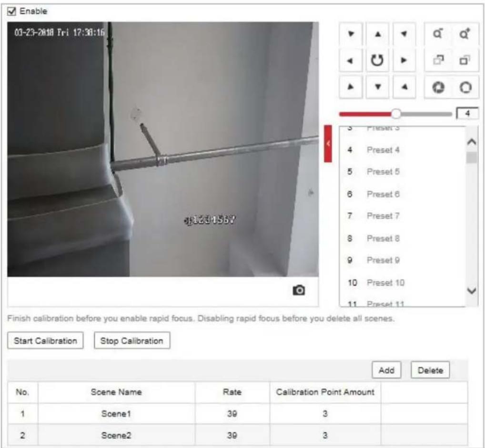The image size is (485, 448).
Task: Select Preset 10 in the list
Action: pos(402,283)
